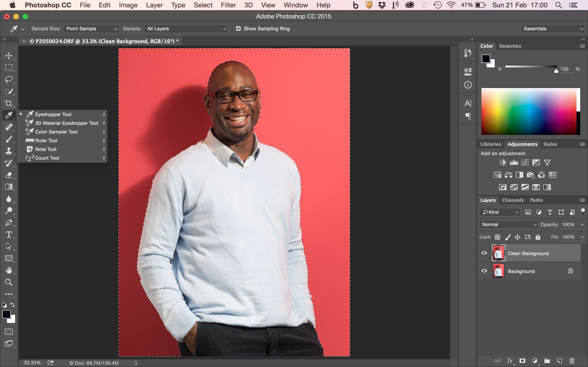The width and height of the screenshot is (588, 367).
Task: Click the Clean Background layer thumbnail
Action: pyautogui.click(x=498, y=253)
